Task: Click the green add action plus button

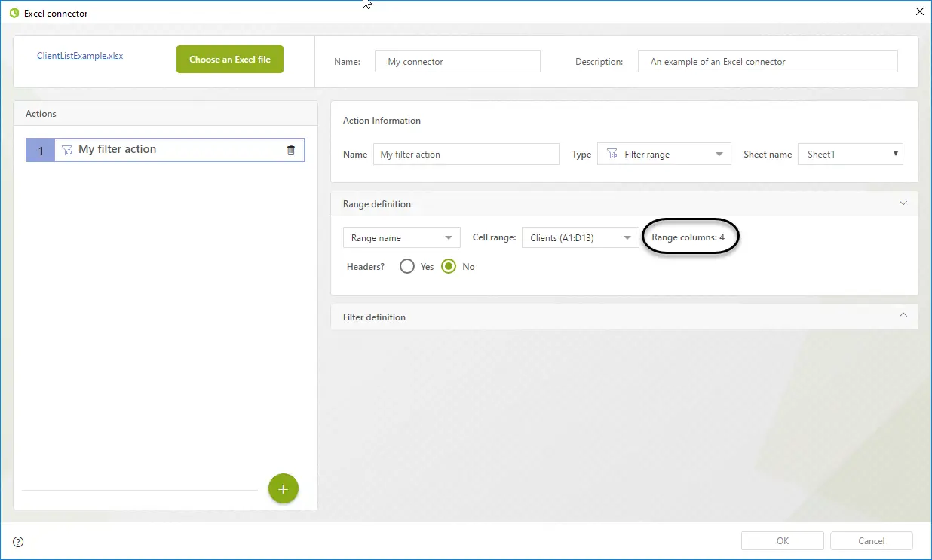Action: tap(284, 489)
